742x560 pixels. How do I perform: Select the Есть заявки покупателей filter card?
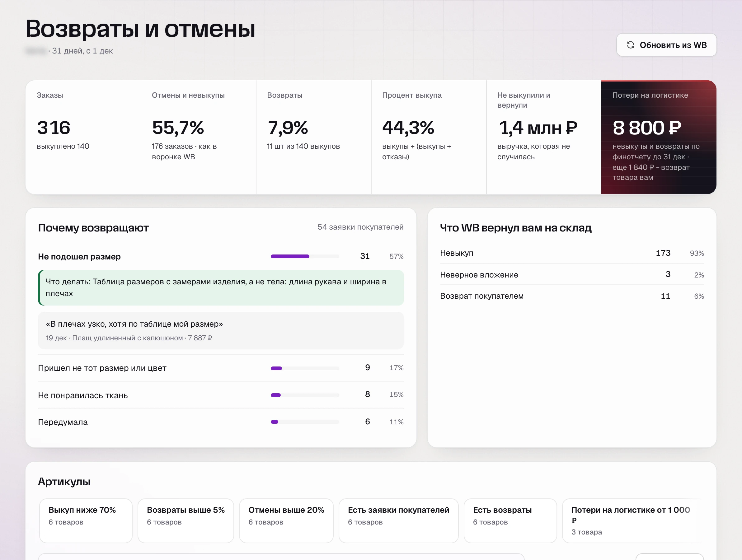pyautogui.click(x=398, y=520)
